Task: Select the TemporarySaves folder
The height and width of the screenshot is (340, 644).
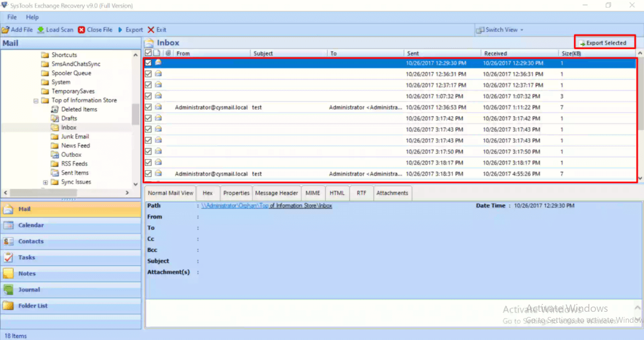Action: [72, 91]
